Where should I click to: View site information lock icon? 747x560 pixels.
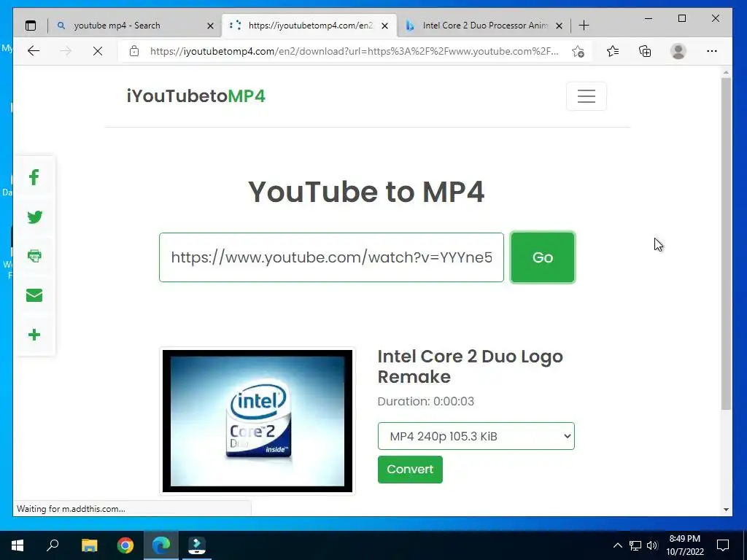pyautogui.click(x=134, y=51)
